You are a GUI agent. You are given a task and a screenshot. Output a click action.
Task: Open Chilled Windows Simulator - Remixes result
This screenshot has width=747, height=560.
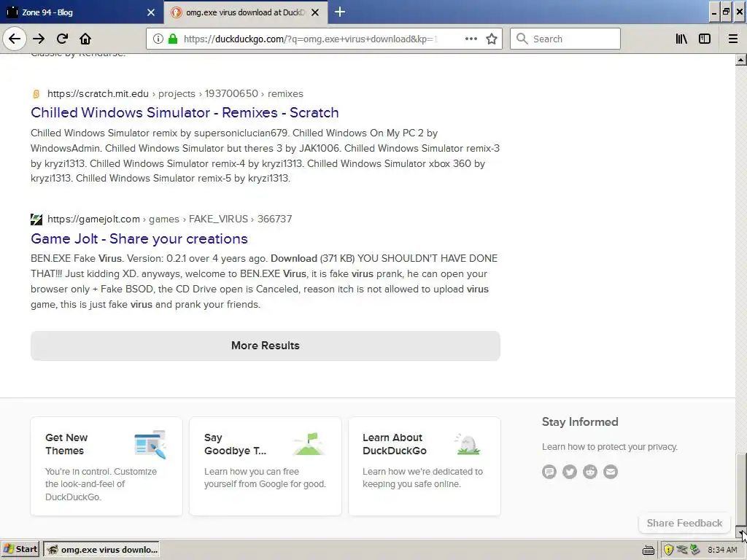[x=185, y=112]
